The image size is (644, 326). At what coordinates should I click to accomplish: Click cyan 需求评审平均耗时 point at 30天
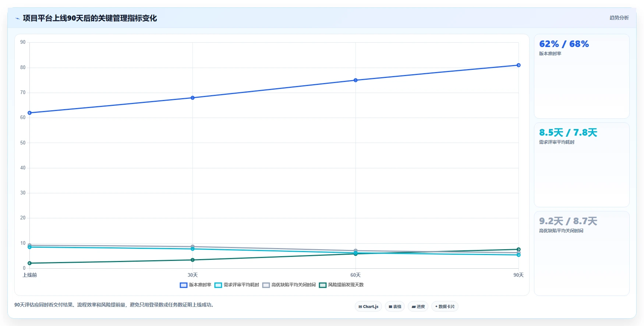pyautogui.click(x=192, y=249)
